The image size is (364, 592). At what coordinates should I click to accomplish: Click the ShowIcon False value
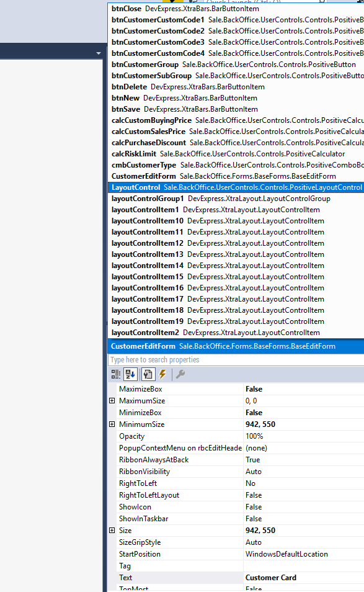pyautogui.click(x=304, y=507)
